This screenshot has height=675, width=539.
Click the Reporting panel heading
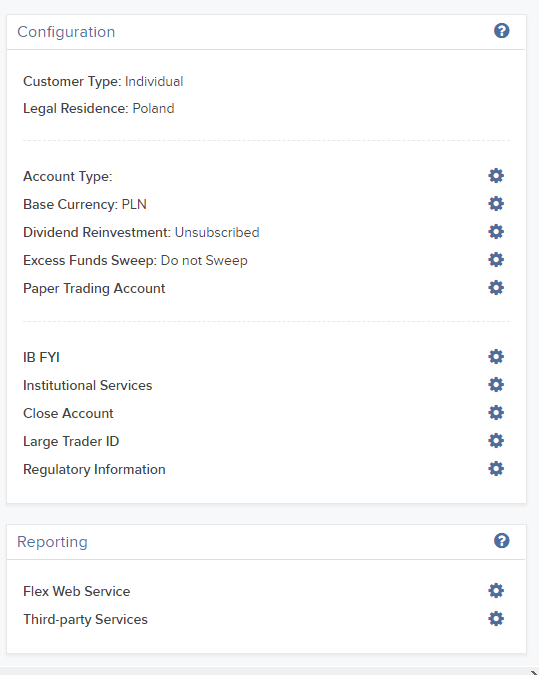[x=52, y=542]
